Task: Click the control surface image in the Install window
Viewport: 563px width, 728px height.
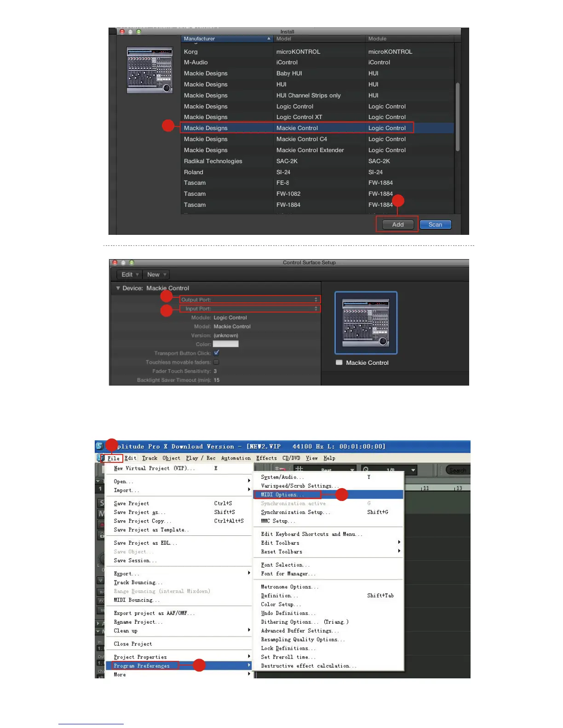Action: [150, 70]
